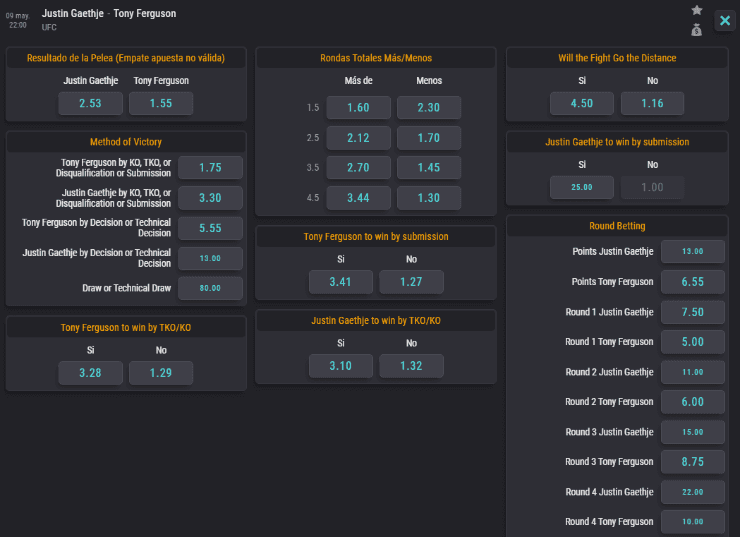Collapse the Round Betting section header

tap(616, 226)
